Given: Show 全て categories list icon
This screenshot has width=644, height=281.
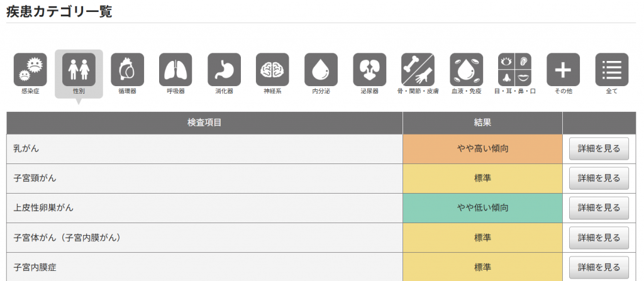Looking at the screenshot, I should (611, 70).
